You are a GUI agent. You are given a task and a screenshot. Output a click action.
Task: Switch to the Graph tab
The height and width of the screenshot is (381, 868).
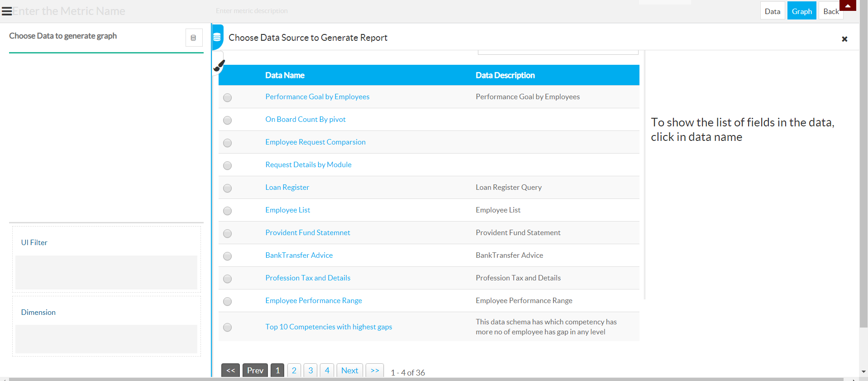(802, 11)
